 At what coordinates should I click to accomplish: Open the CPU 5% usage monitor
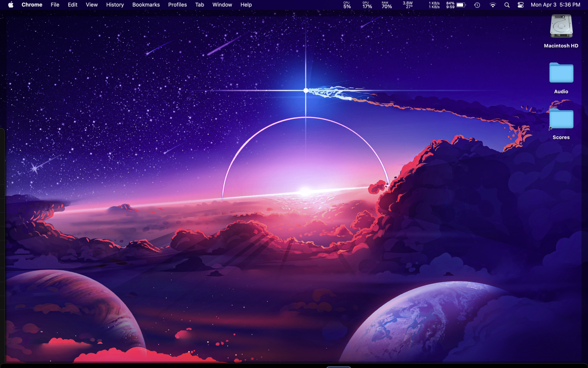347,5
